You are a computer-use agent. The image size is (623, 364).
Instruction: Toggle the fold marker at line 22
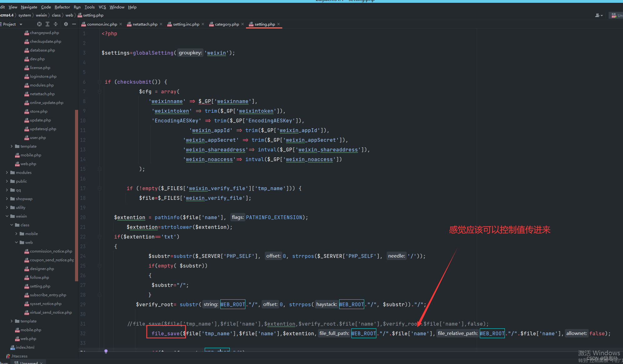click(x=99, y=237)
